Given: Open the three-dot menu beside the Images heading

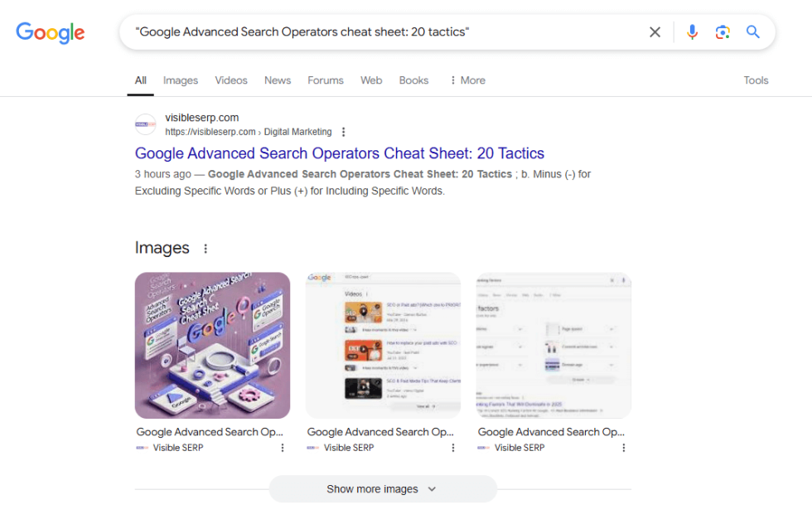Looking at the screenshot, I should 205,247.
